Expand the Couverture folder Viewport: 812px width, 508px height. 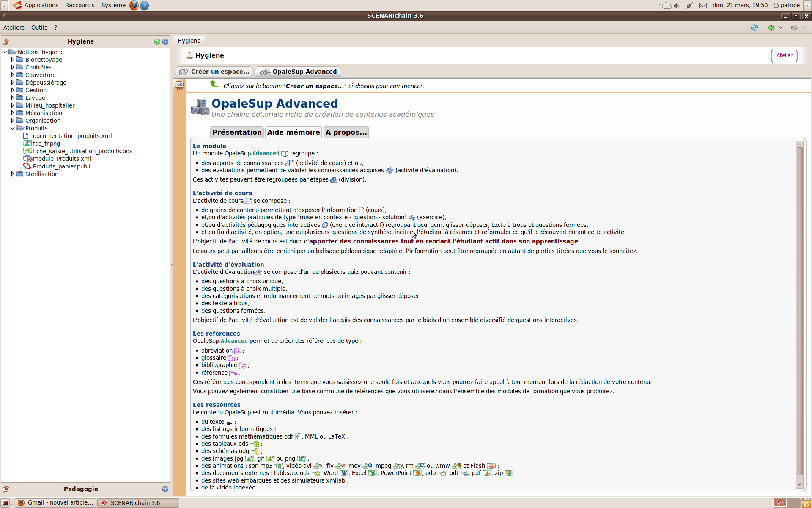(x=13, y=75)
